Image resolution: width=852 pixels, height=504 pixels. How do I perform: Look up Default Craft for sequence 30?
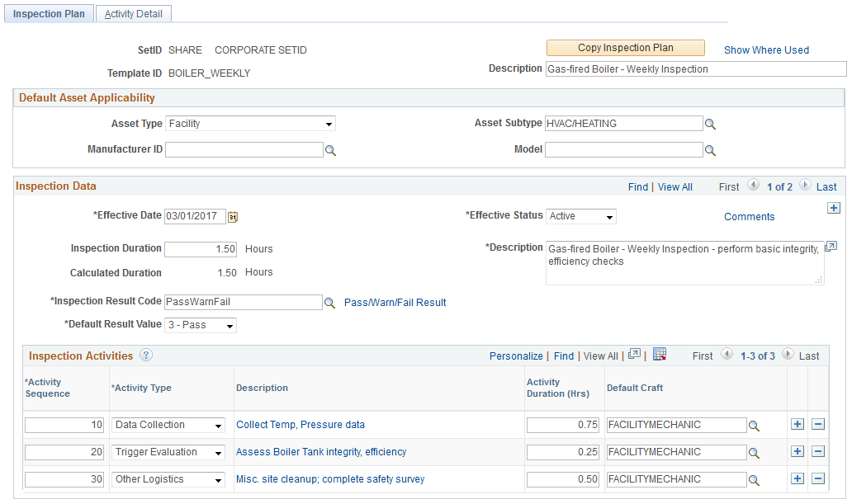tap(754, 480)
